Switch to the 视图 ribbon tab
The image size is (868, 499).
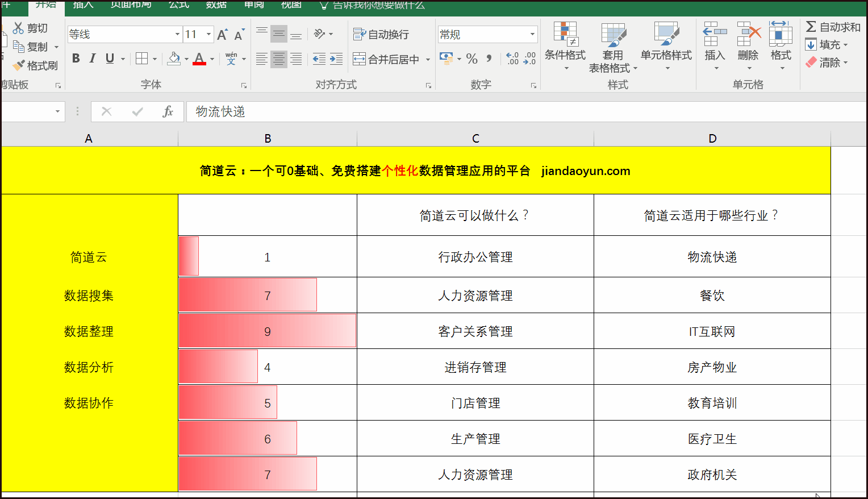(x=291, y=5)
